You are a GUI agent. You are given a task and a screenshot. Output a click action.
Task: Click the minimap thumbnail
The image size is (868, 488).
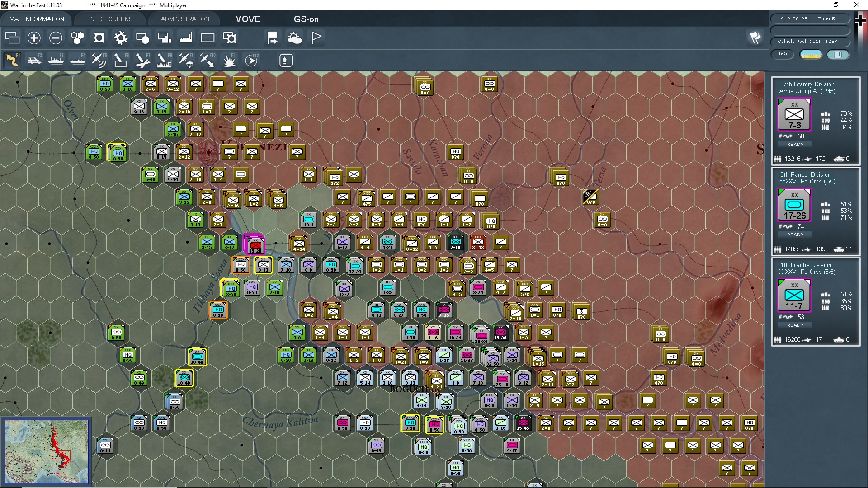(x=46, y=451)
